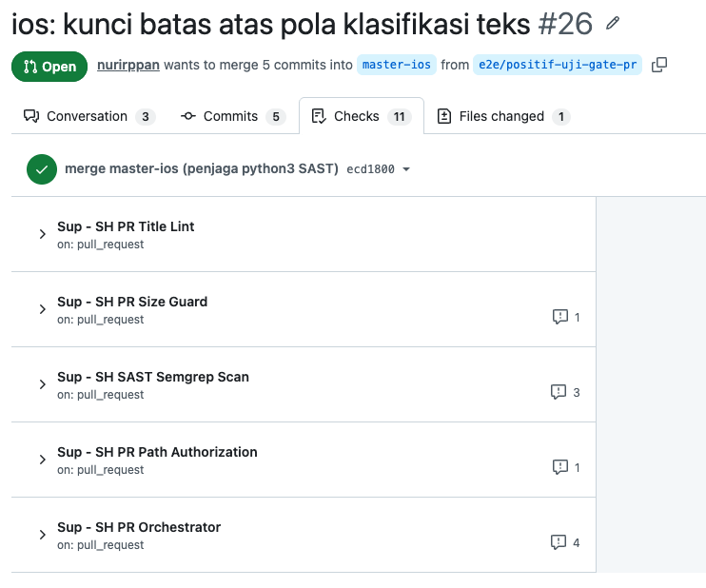Expand the Sup - SH PR Size Guard check

point(42,309)
